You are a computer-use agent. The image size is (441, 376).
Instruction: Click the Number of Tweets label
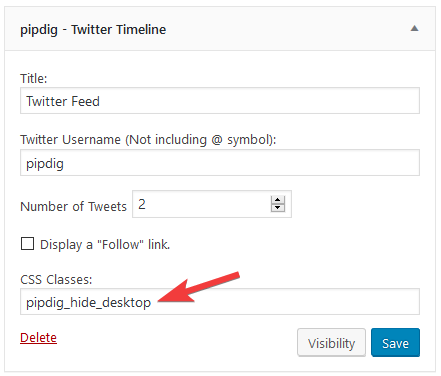73,206
